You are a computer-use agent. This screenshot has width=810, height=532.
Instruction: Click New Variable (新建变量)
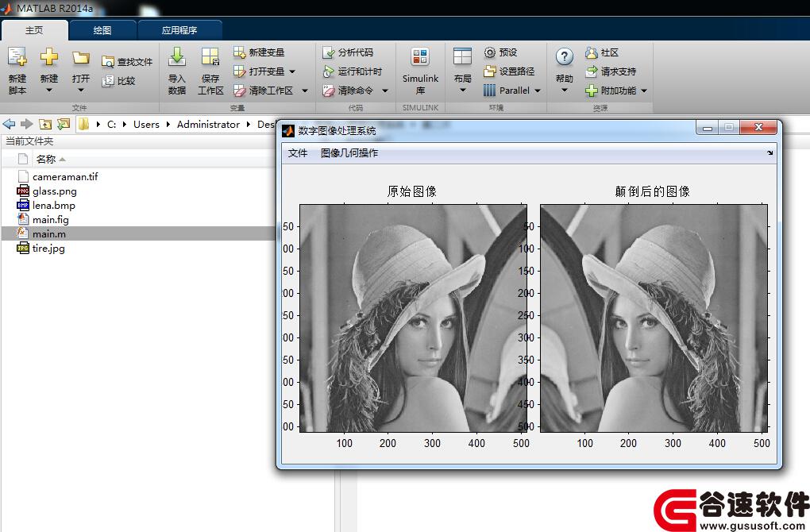(x=259, y=52)
